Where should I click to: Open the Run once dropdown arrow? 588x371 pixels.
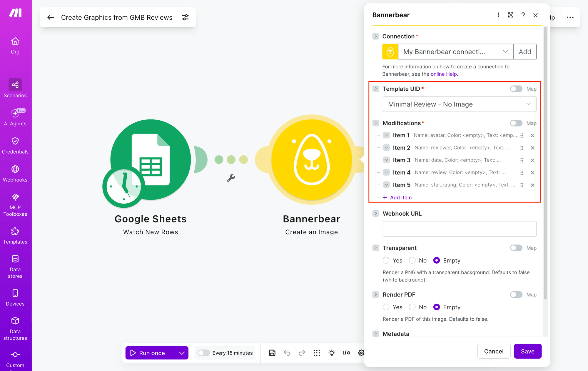182,353
